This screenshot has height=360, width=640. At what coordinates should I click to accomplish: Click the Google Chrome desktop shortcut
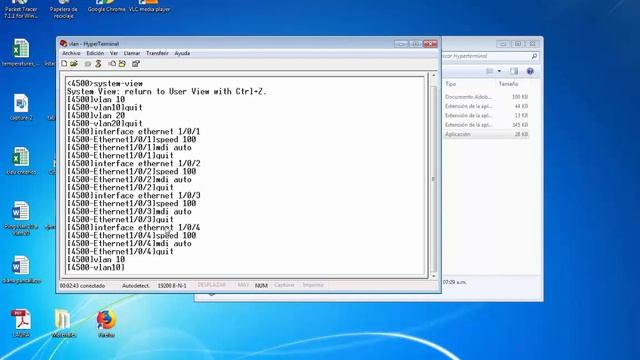pyautogui.click(x=106, y=6)
